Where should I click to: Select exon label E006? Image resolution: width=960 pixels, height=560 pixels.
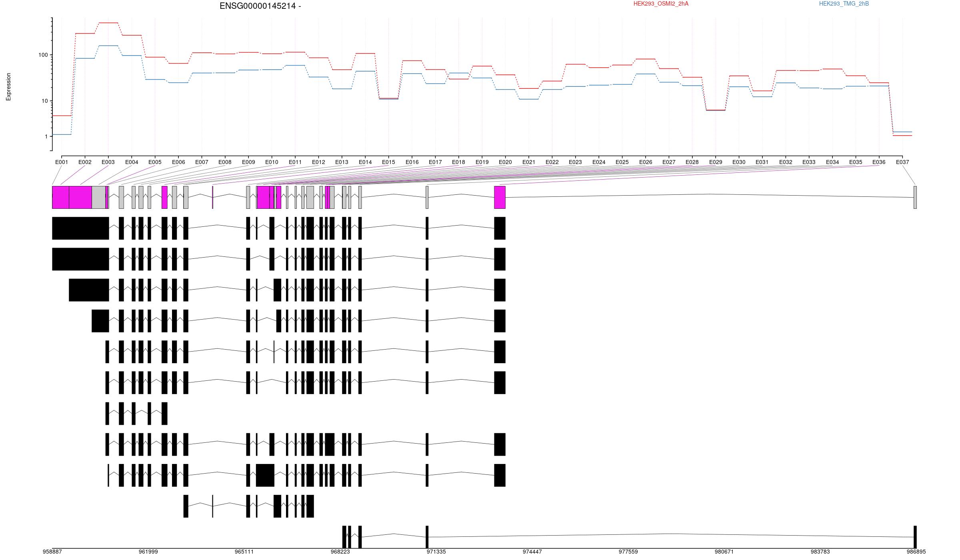coord(178,162)
